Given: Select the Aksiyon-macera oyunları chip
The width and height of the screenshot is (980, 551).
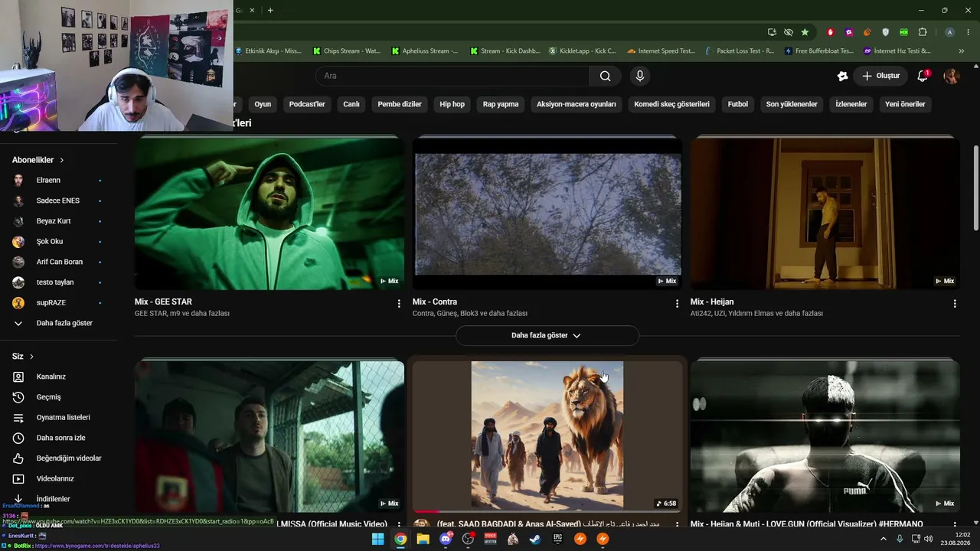Looking at the screenshot, I should (x=577, y=104).
